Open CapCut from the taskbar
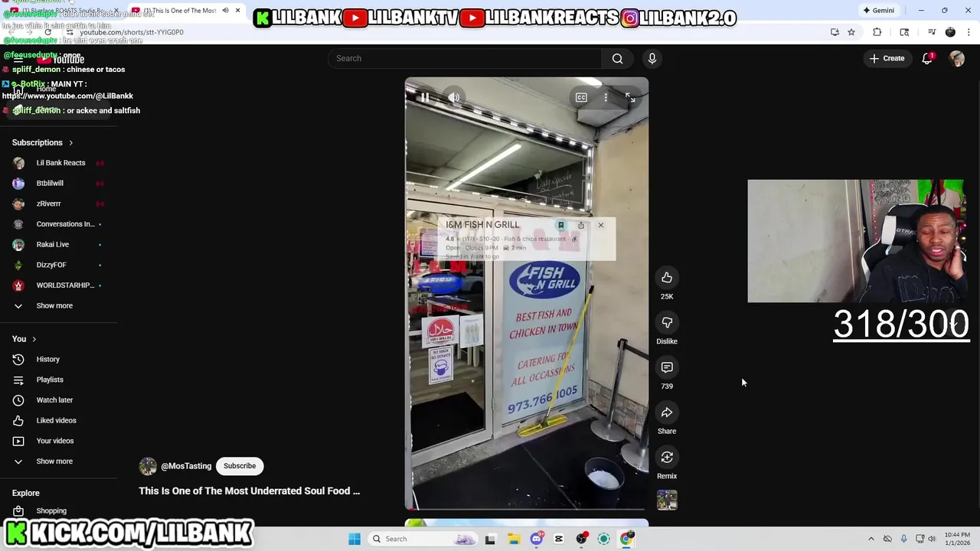 559,539
